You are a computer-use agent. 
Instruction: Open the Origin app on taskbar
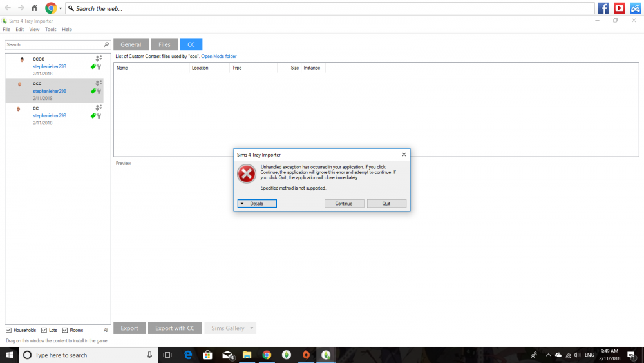306,355
